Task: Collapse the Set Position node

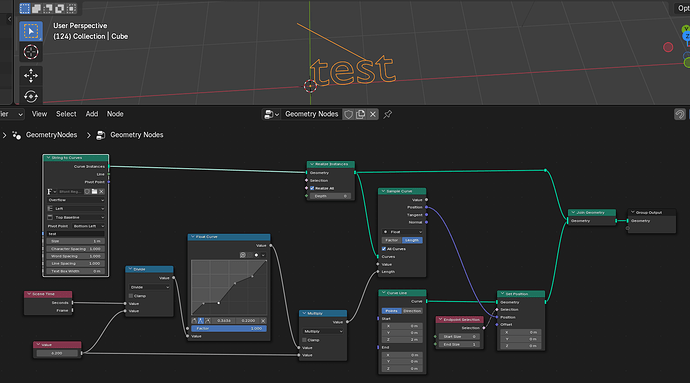Action: pos(502,294)
